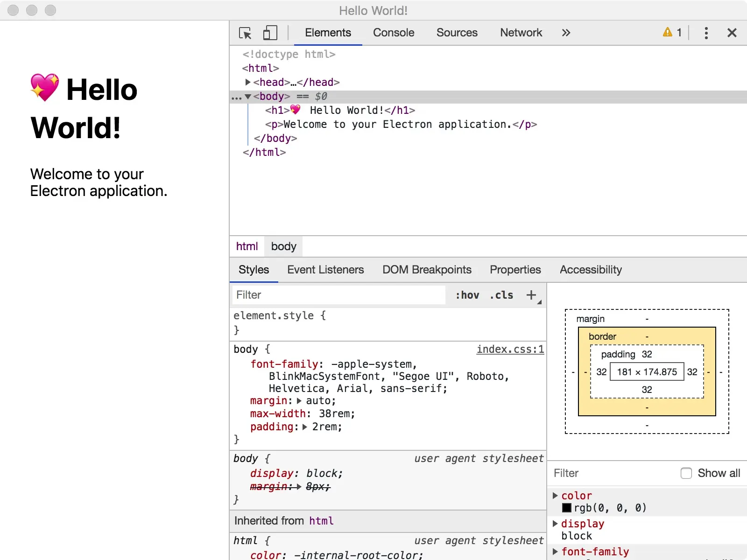
Task: Expand the computed color property
Action: 556,496
